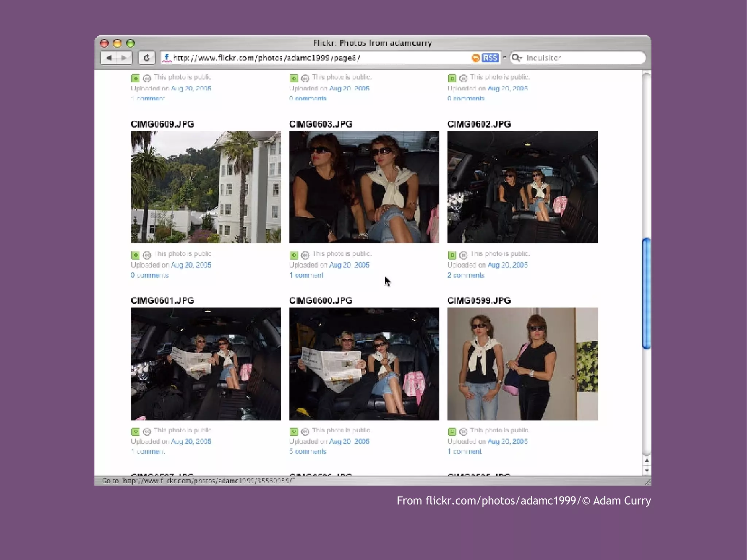747x560 pixels.
Task: Open the search magnifier dropdown menu
Action: coord(517,58)
